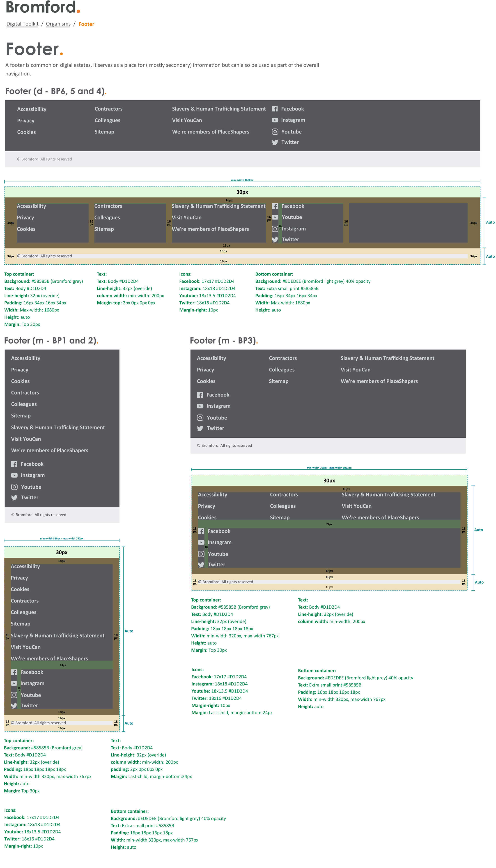
Task: Click Twitter icon in the annotated desktop diagram
Action: click(x=275, y=240)
